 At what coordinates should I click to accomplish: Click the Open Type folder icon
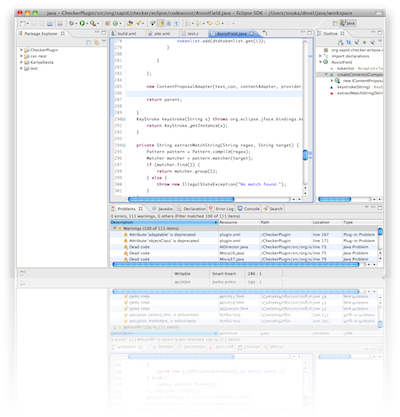point(130,23)
